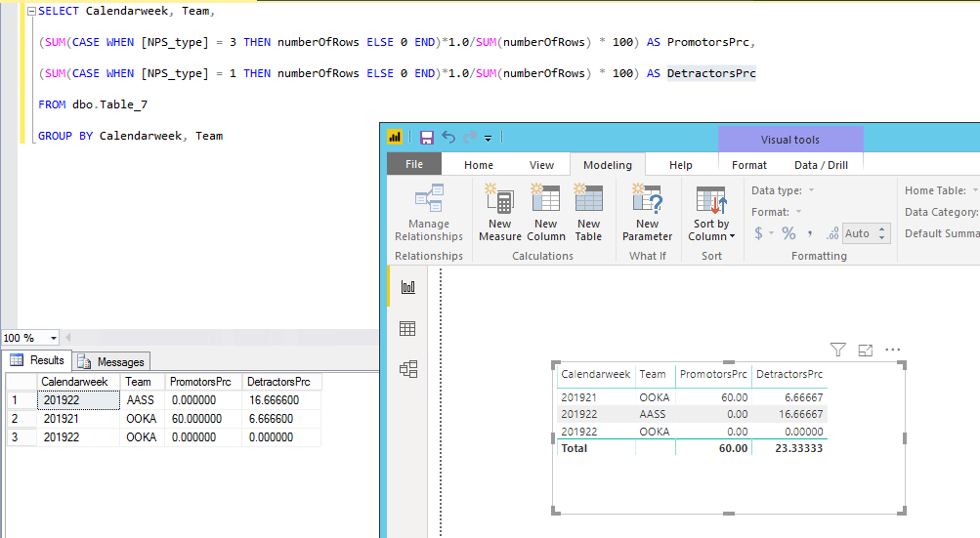Switch to Report view in sidebar
980x538 pixels.
408,287
